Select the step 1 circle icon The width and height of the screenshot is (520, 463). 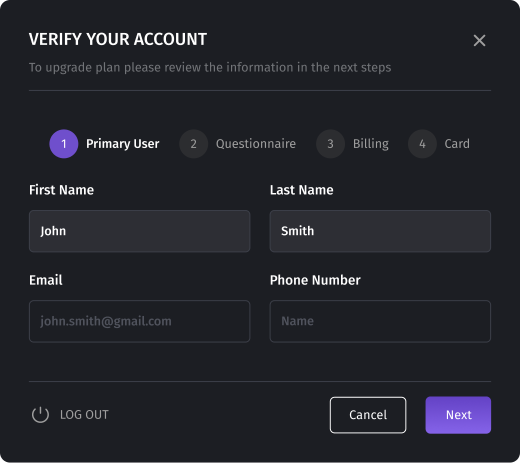pyautogui.click(x=64, y=144)
